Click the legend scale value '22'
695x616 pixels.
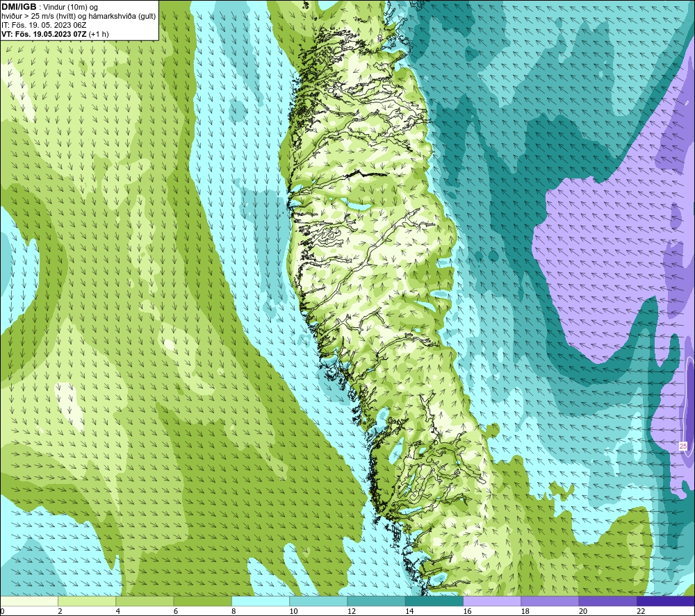coord(641,611)
